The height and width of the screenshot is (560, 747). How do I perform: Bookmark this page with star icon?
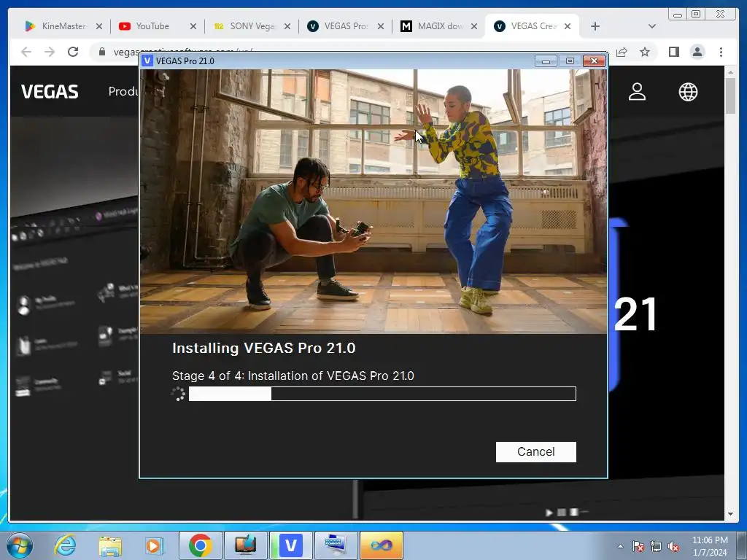pos(645,52)
